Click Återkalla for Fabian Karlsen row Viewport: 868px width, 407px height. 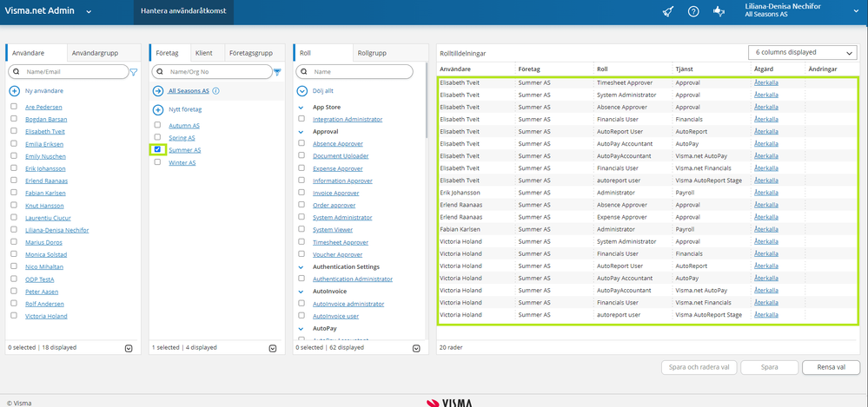766,229
